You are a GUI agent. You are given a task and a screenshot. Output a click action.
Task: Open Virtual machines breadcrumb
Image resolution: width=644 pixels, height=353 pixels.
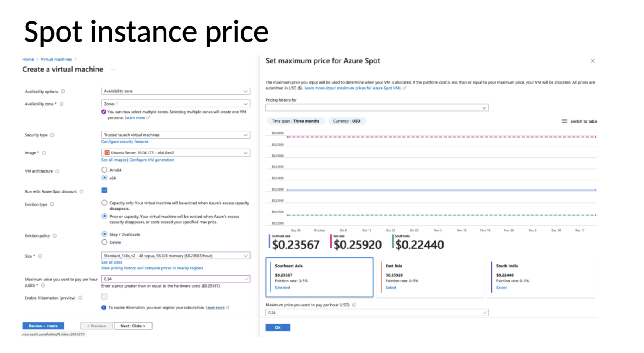coord(56,60)
